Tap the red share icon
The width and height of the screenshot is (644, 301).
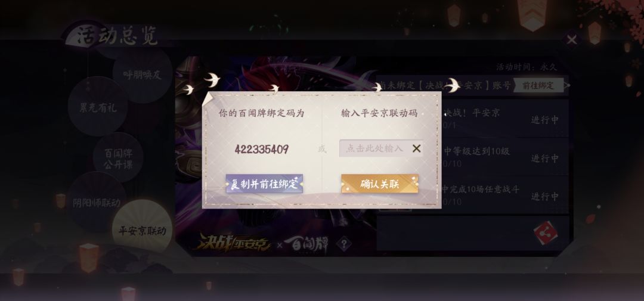tap(546, 233)
